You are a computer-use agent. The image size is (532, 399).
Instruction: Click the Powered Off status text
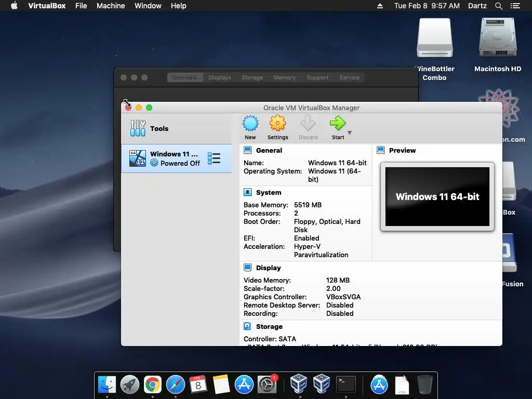(180, 163)
